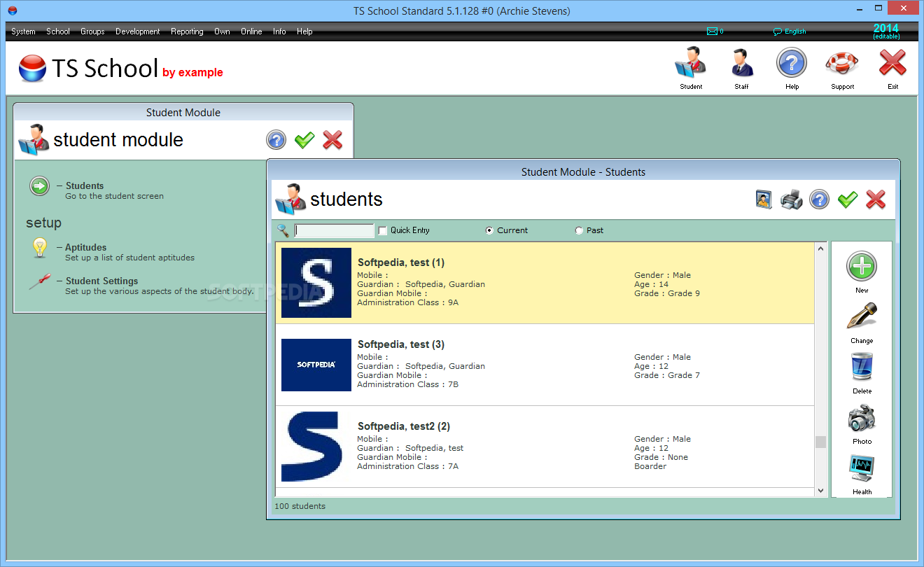The height and width of the screenshot is (567, 924).
Task: Click the printer icon in students window
Action: 792,199
